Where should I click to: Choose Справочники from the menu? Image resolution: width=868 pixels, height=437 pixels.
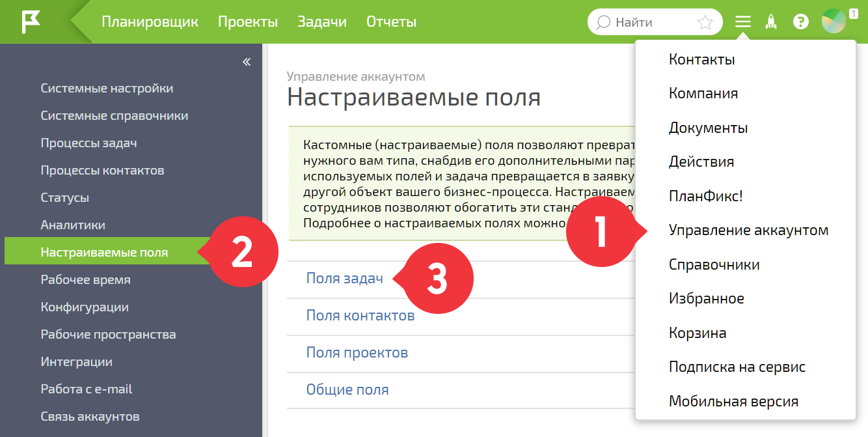[714, 264]
